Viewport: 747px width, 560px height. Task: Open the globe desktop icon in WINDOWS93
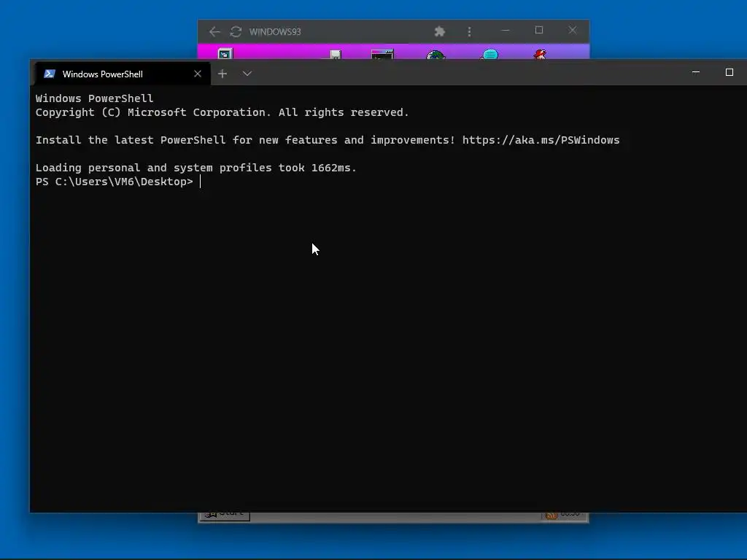pyautogui.click(x=436, y=54)
